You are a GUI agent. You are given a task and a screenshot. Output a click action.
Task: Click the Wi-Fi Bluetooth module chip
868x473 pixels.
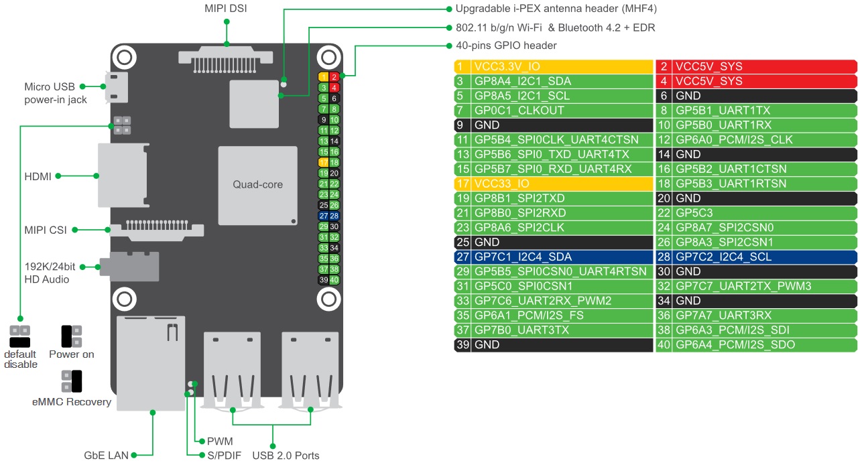click(x=254, y=104)
